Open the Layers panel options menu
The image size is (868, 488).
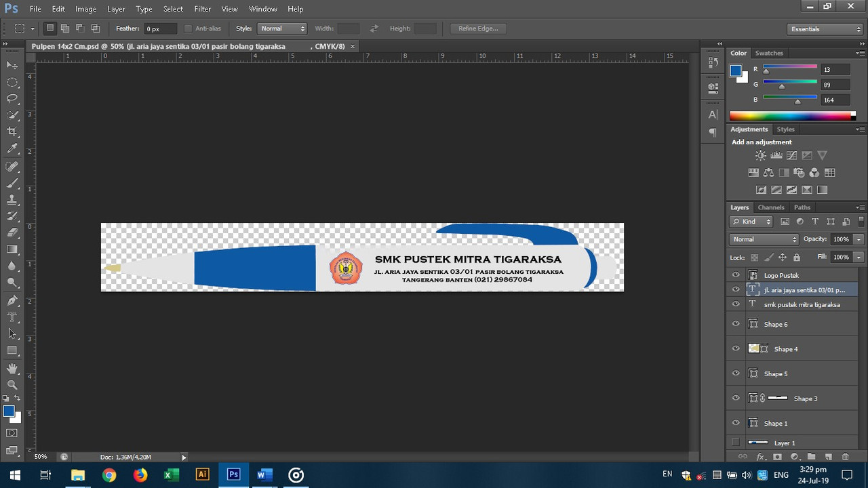click(860, 207)
